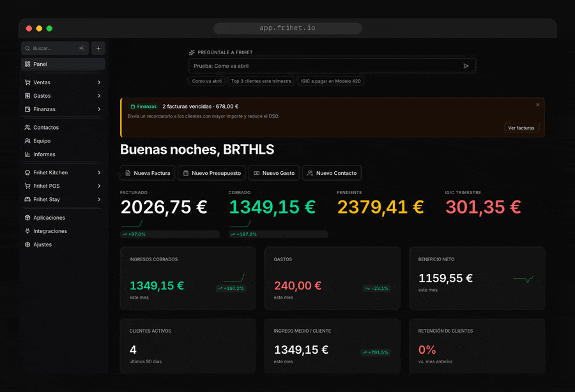Open the Clientes Activos card

coord(188,346)
